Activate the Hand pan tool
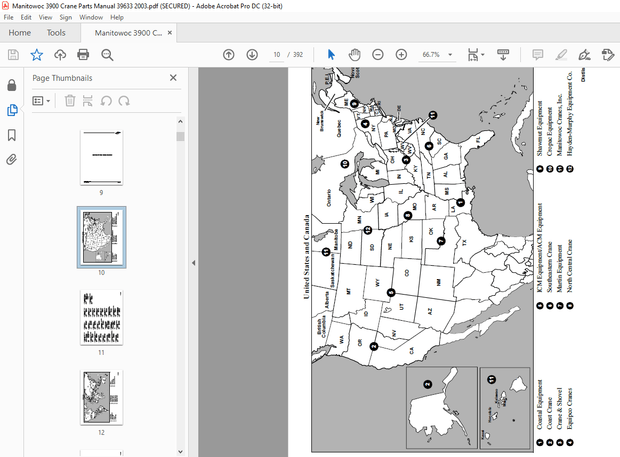The height and width of the screenshot is (457, 620). (355, 55)
